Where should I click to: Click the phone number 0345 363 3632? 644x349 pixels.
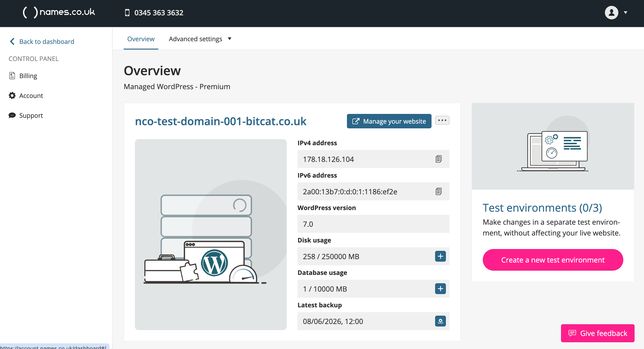pos(159,13)
